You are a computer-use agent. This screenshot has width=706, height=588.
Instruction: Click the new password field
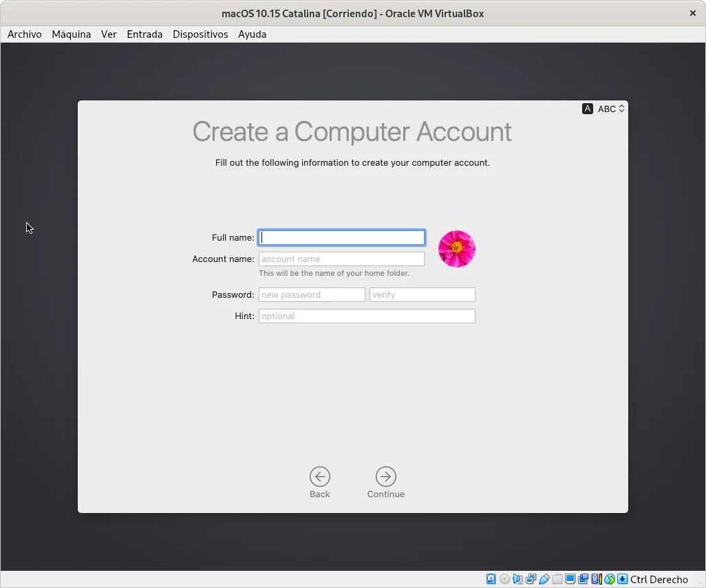pyautogui.click(x=312, y=295)
